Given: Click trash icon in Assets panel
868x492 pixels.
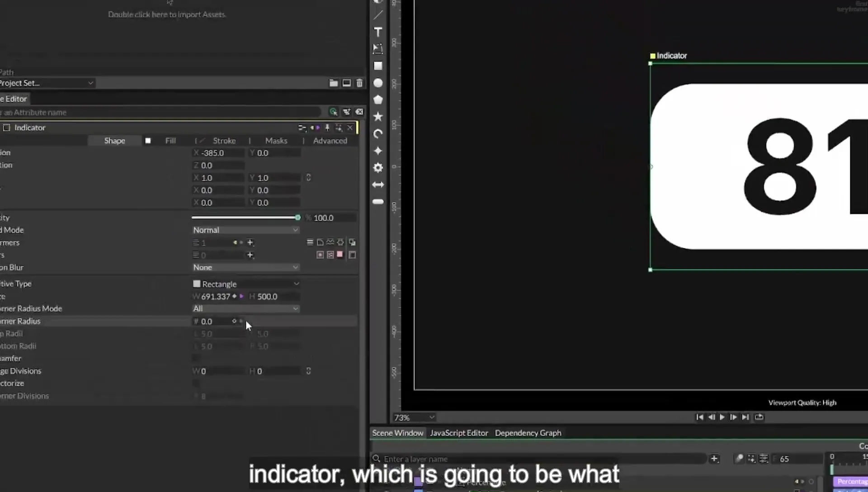Looking at the screenshot, I should 359,83.
